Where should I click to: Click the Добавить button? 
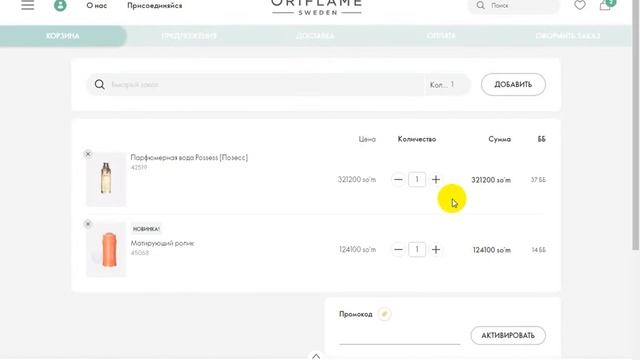(x=513, y=84)
